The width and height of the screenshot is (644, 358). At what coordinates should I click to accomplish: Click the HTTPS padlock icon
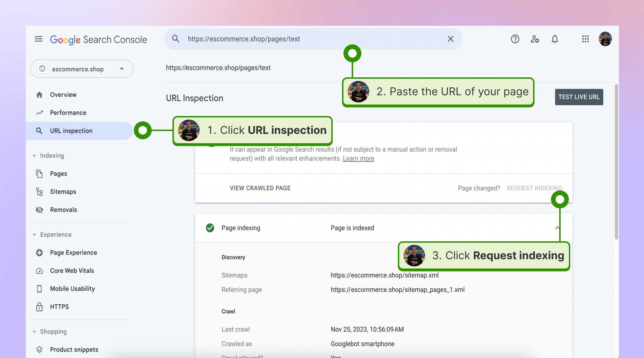point(39,307)
